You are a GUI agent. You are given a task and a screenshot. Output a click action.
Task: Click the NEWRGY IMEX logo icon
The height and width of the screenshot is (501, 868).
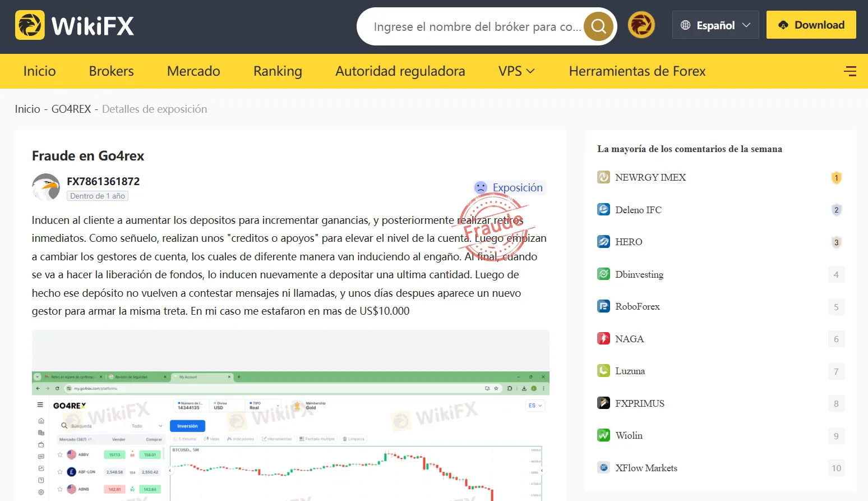pos(603,177)
